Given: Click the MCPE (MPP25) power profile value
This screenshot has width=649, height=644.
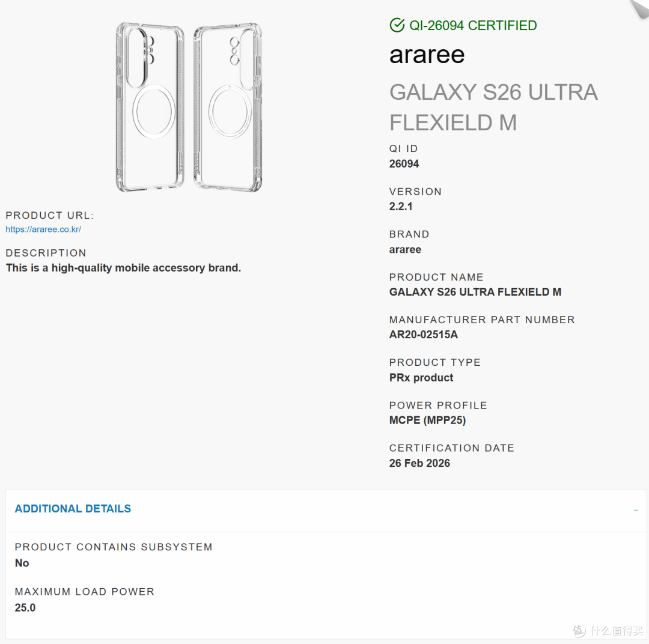Looking at the screenshot, I should 428,421.
